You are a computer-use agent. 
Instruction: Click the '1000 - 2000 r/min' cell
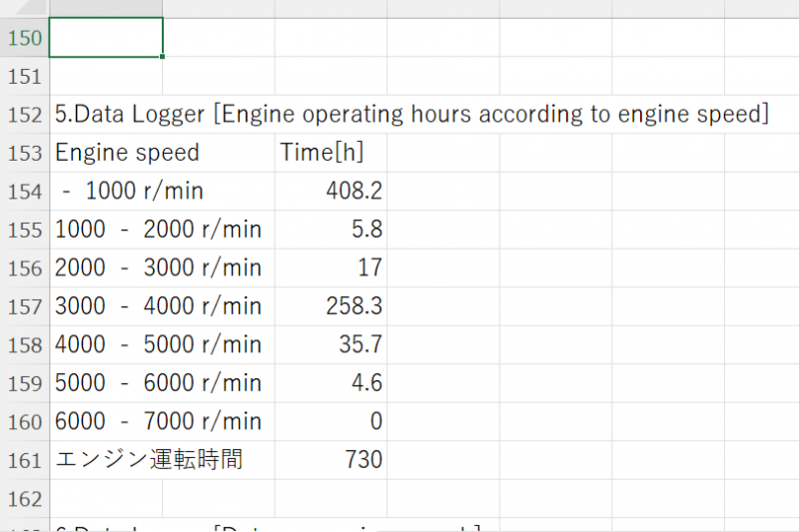pos(158,230)
